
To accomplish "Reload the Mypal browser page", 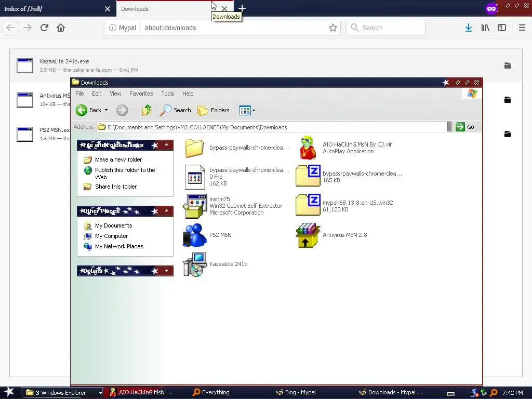I will [44, 28].
